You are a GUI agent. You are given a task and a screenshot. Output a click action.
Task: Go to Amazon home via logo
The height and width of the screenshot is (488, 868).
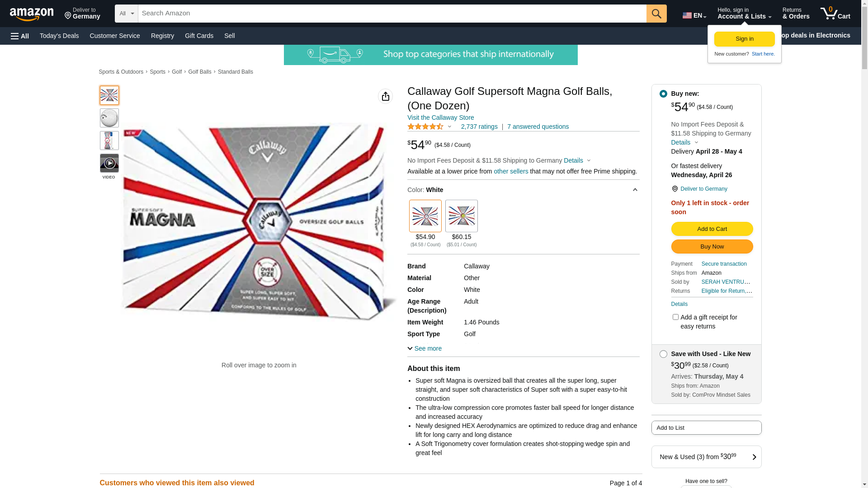pyautogui.click(x=32, y=14)
